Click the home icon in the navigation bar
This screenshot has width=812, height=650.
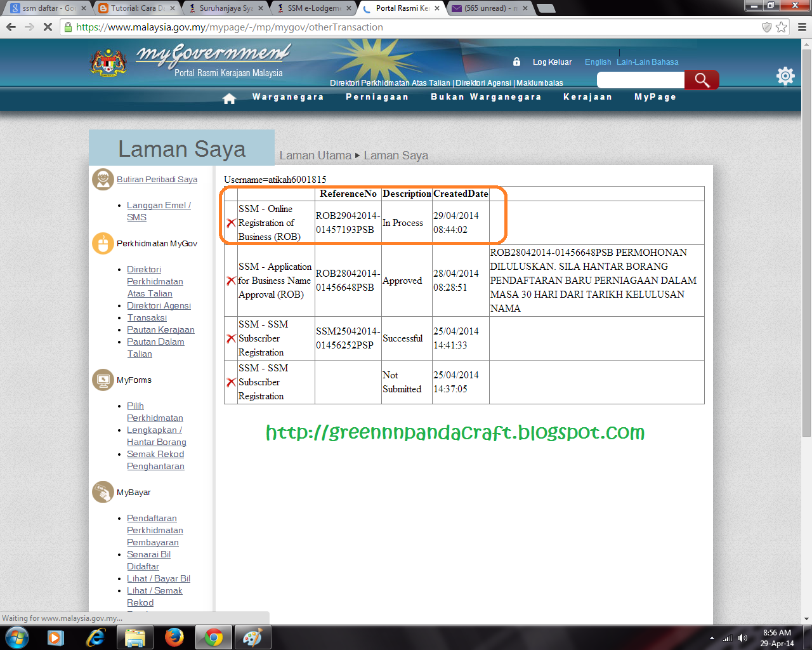pyautogui.click(x=229, y=96)
